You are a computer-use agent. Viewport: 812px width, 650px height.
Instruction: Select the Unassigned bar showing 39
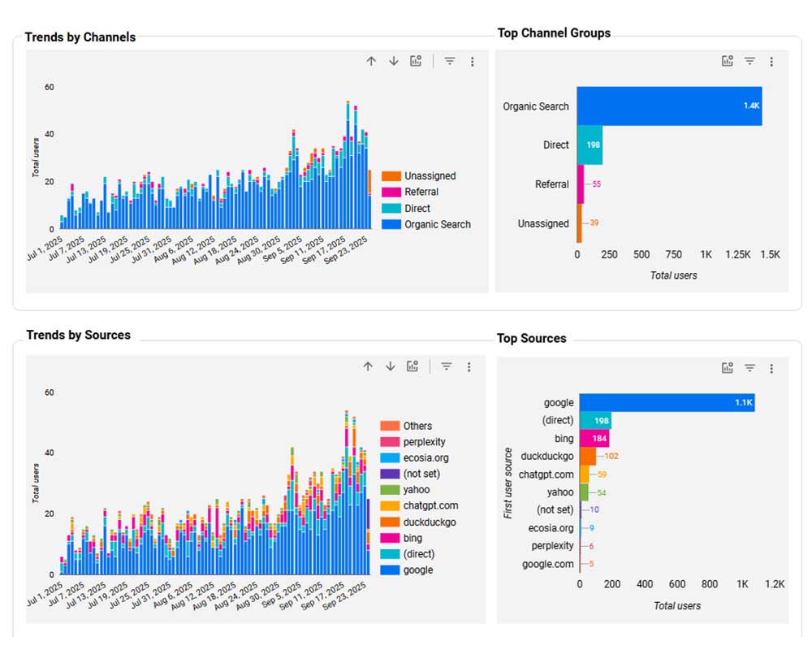pos(580,223)
